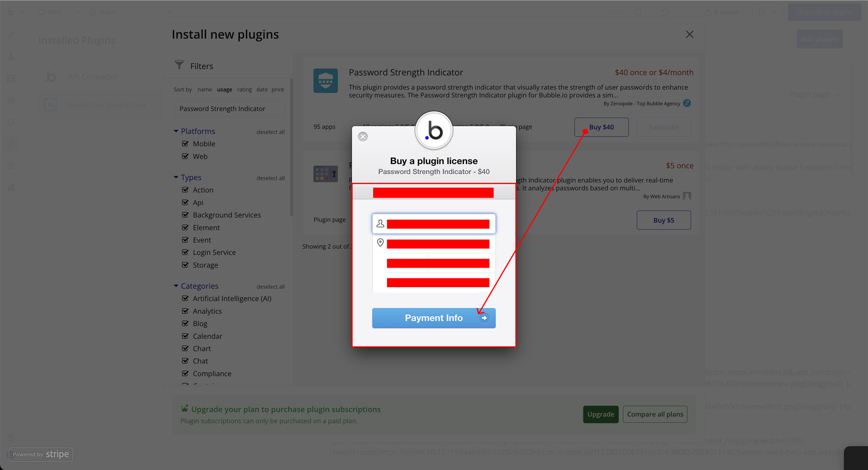Click the plugin search input field
Image resolution: width=868 pixels, height=470 pixels.
229,109
